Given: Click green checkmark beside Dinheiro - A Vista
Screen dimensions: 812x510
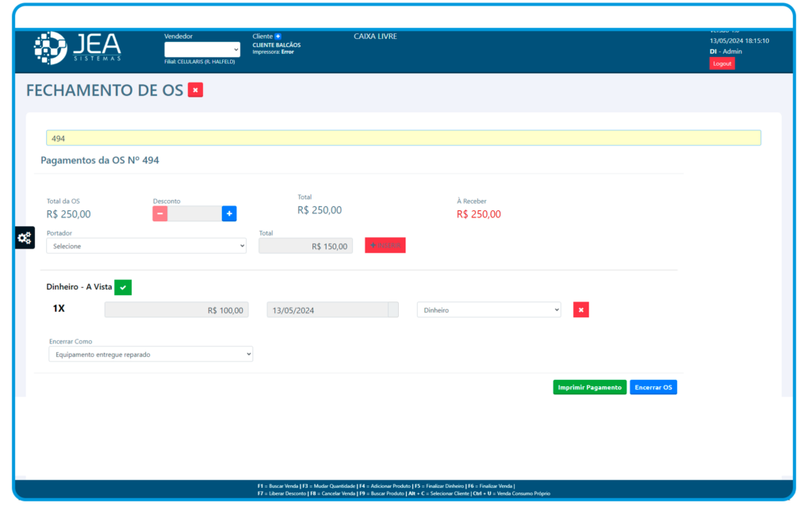Looking at the screenshot, I should pos(123,287).
